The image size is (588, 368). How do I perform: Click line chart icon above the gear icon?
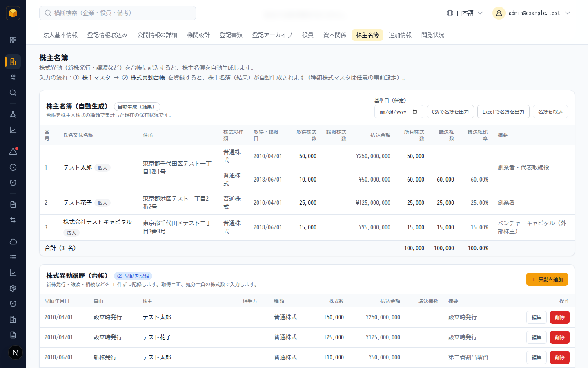(13, 273)
